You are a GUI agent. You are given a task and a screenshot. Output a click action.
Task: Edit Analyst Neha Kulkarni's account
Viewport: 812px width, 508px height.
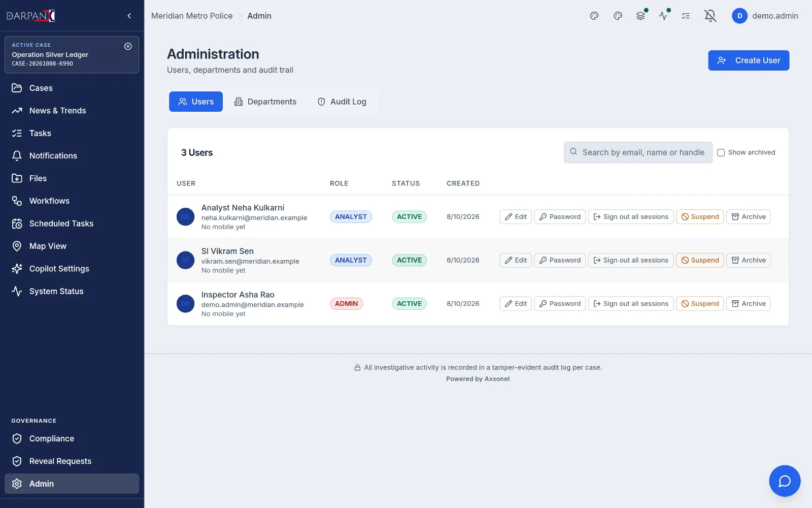coord(516,217)
